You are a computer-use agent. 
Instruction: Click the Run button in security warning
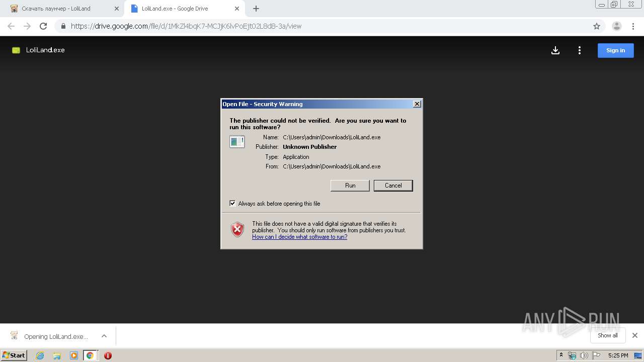point(350,186)
